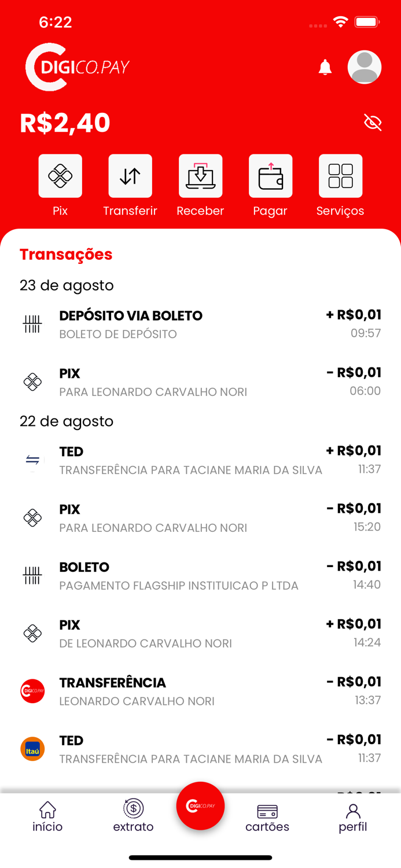Screen dimensions: 401x868
Task: Tap the Itaú bank logo on the TED transaction
Action: tap(32, 749)
